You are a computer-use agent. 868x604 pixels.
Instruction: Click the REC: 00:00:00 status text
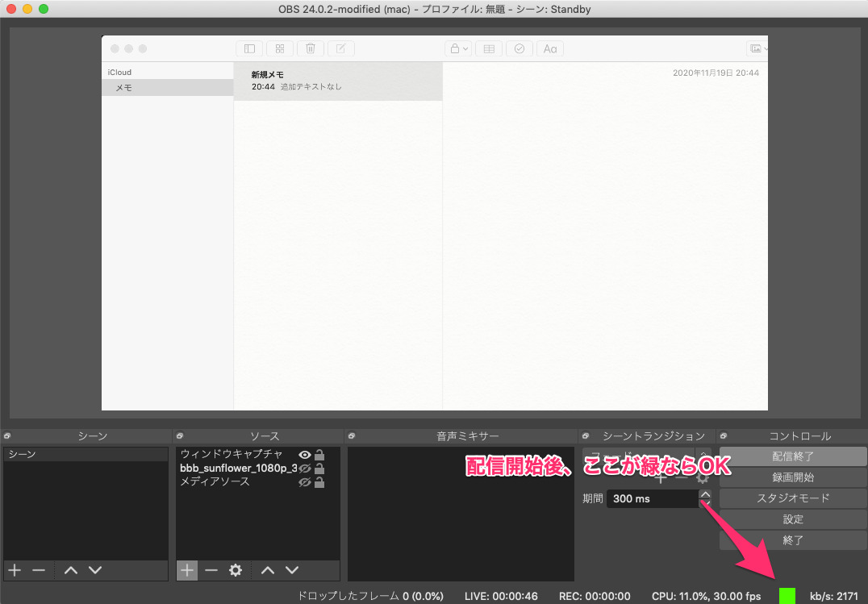[x=595, y=596]
